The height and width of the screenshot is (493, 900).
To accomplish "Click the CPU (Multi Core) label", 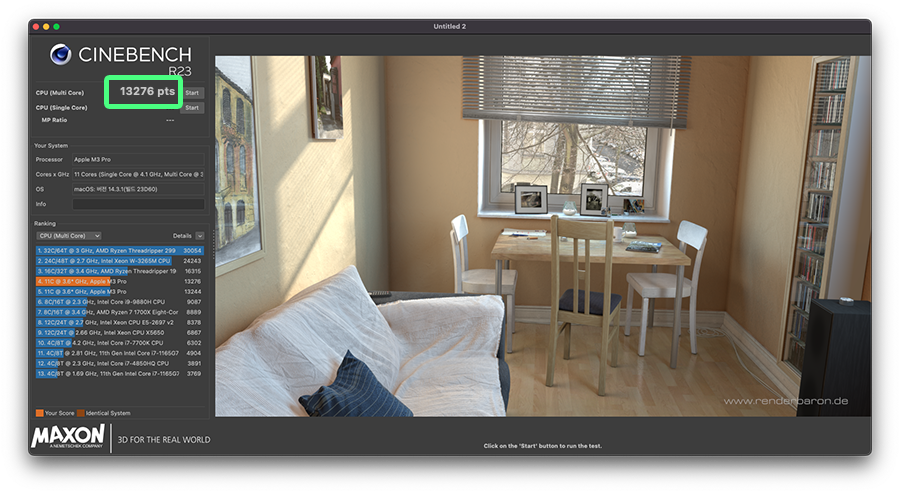I will tap(60, 92).
